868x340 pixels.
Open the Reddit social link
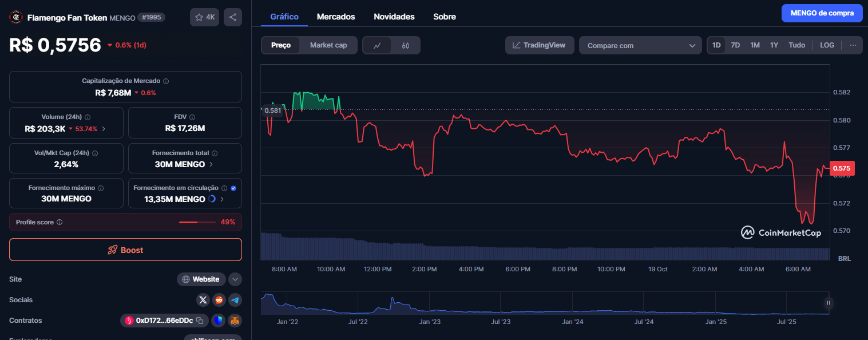pos(219,300)
